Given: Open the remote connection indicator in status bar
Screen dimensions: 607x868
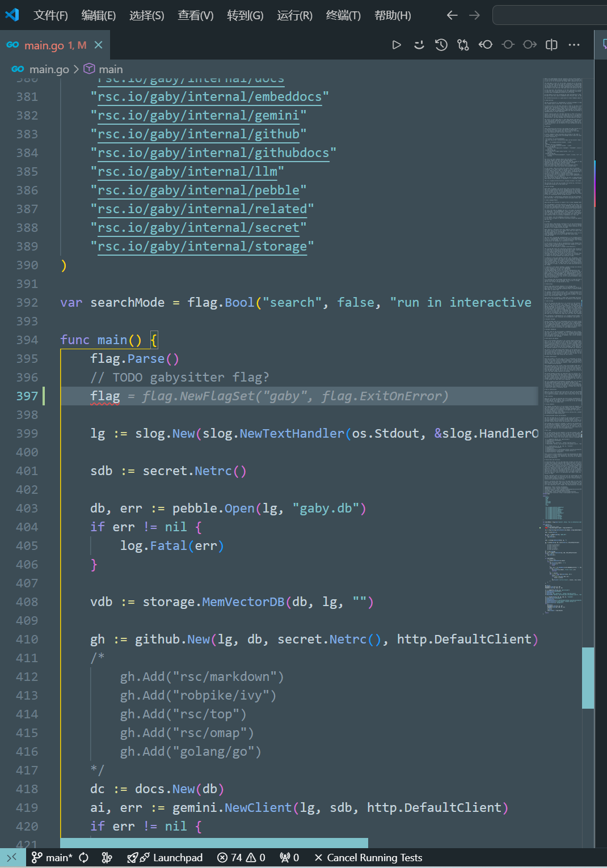Looking at the screenshot, I should click(11, 857).
